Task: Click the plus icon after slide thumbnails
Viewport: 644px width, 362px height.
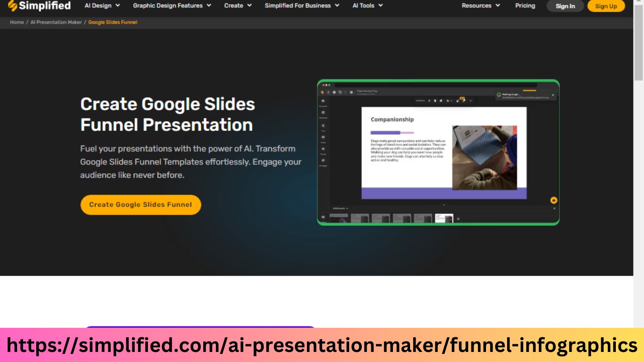Action: (x=458, y=219)
